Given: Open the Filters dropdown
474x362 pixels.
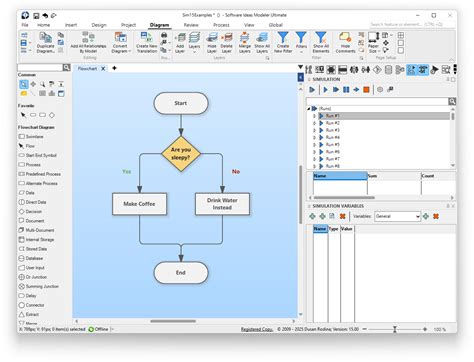Looking at the screenshot, I should (x=301, y=42).
